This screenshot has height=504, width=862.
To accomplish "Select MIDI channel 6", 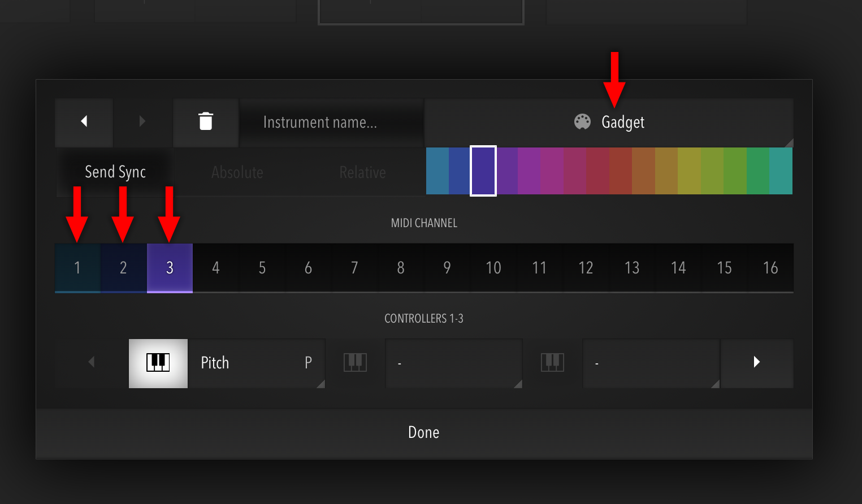I will (x=308, y=268).
